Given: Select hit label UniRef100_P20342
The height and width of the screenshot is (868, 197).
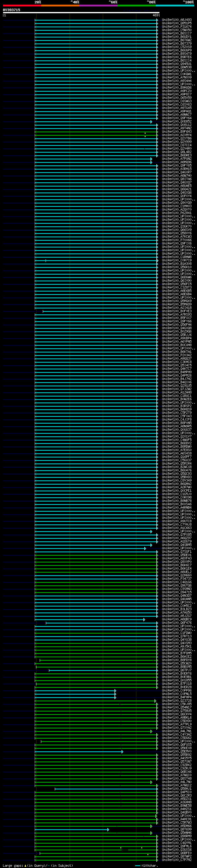Looking at the screenshot, I should [177, 355].
